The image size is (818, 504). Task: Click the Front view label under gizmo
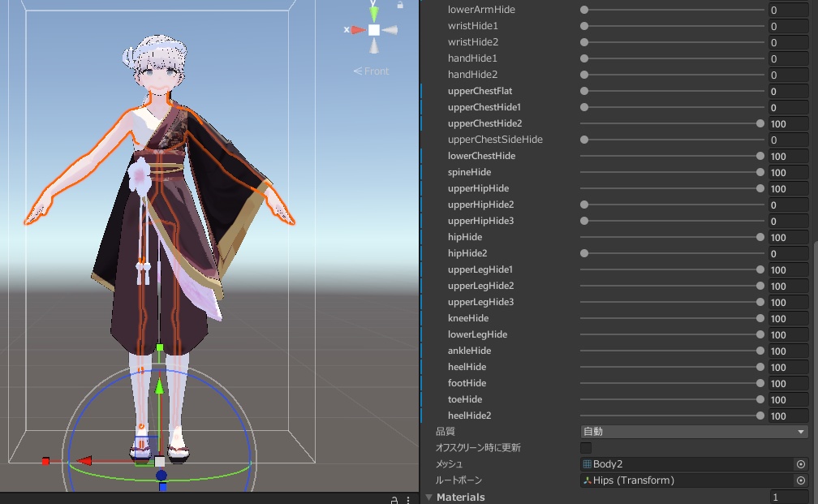[x=372, y=71]
